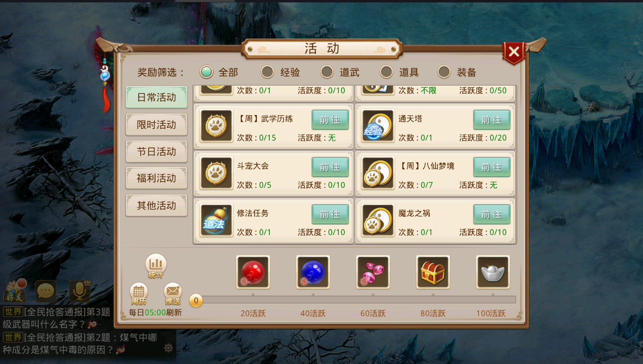Open the 周历 weekly calendar icon
This screenshot has width=643, height=364.
coord(139,294)
